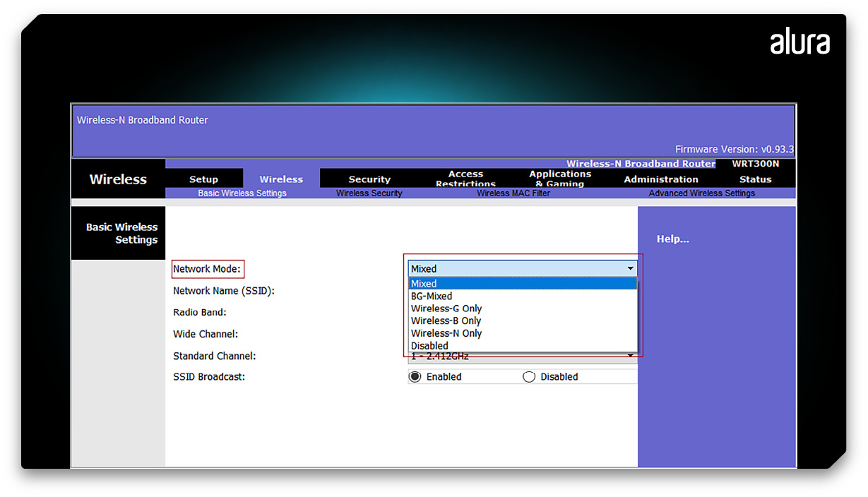View the Status tab

(755, 179)
